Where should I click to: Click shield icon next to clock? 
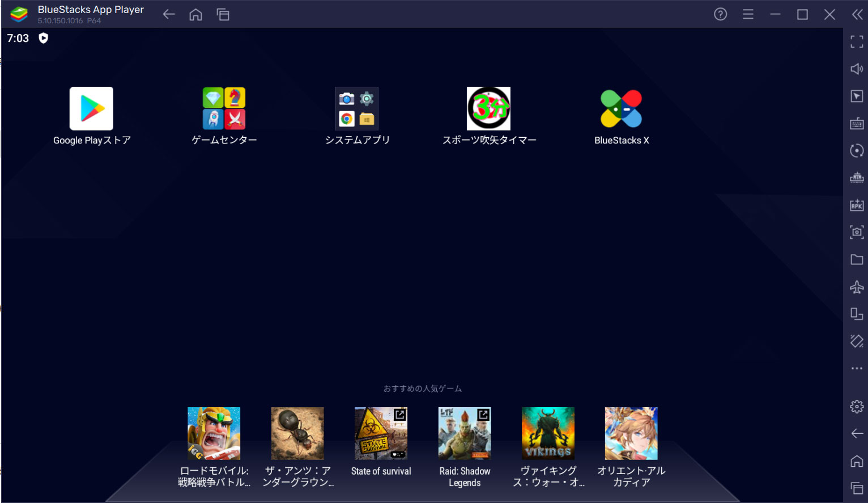43,38
